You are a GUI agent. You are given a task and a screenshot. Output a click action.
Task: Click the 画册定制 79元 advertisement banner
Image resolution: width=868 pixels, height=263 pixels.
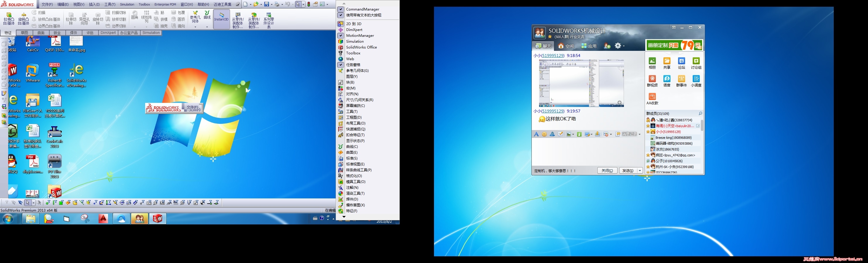[x=674, y=45]
